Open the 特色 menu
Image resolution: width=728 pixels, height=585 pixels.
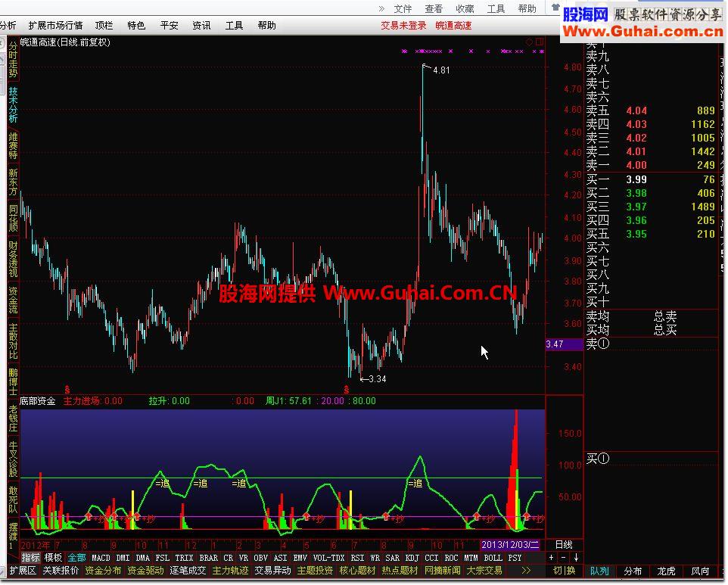136,26
